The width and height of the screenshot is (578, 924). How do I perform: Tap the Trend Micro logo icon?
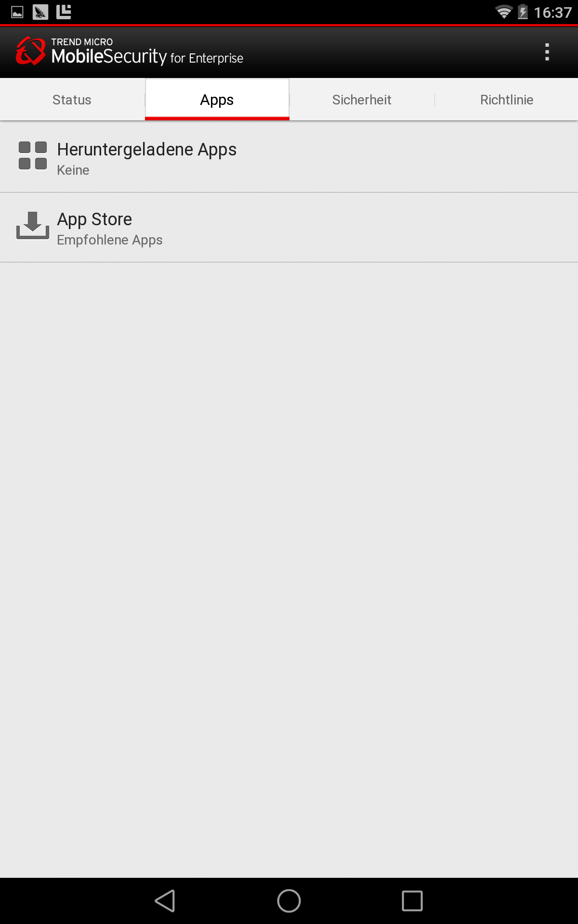coord(30,51)
